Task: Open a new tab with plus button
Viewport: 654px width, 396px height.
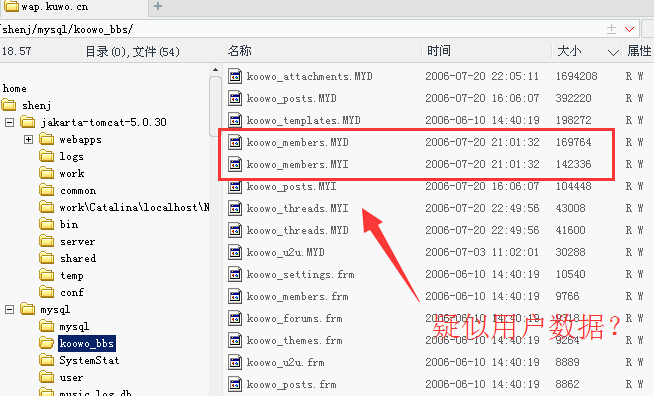Action: (158, 6)
